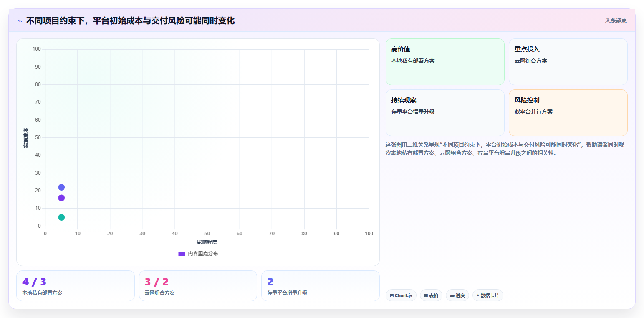Click the 实施难度 y-axis label
The width and height of the screenshot is (644, 318).
click(26, 138)
